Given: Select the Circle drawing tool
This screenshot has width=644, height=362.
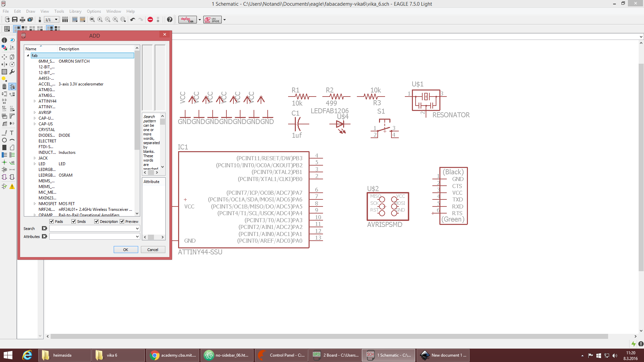Looking at the screenshot, I should 4,140.
